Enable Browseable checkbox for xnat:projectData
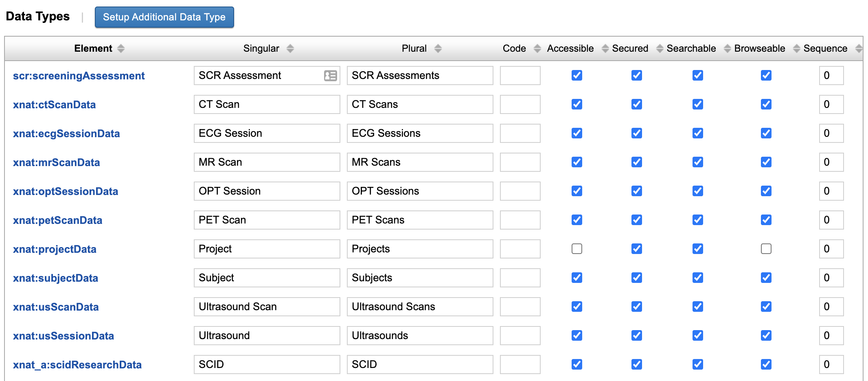The image size is (868, 381). (766, 249)
